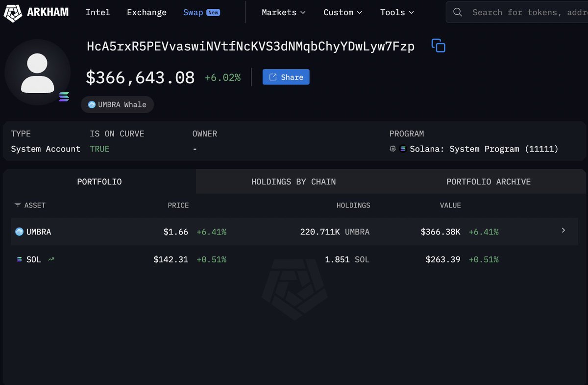588x385 pixels.
Task: Copy the wallet address icon
Action: [x=438, y=46]
